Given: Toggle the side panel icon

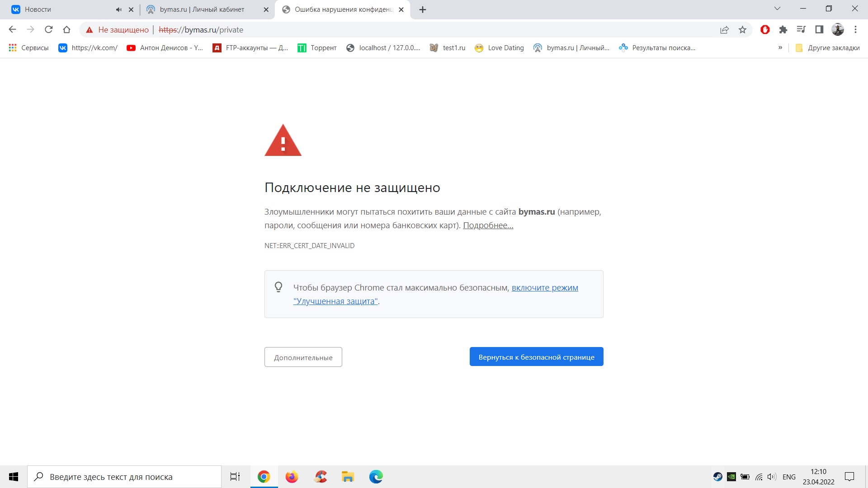Looking at the screenshot, I should (819, 30).
